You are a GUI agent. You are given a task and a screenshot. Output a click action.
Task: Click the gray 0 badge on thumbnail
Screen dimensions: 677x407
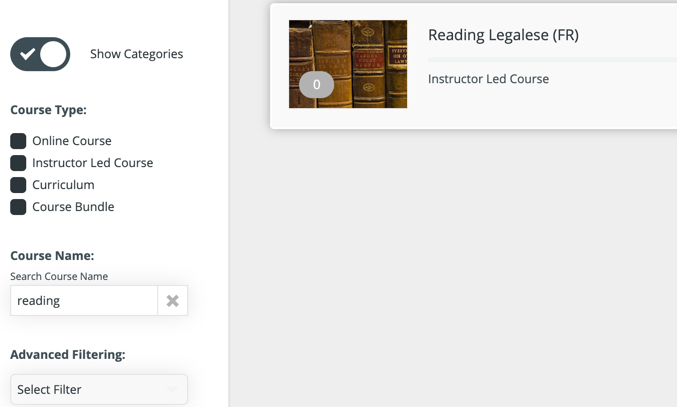316,85
